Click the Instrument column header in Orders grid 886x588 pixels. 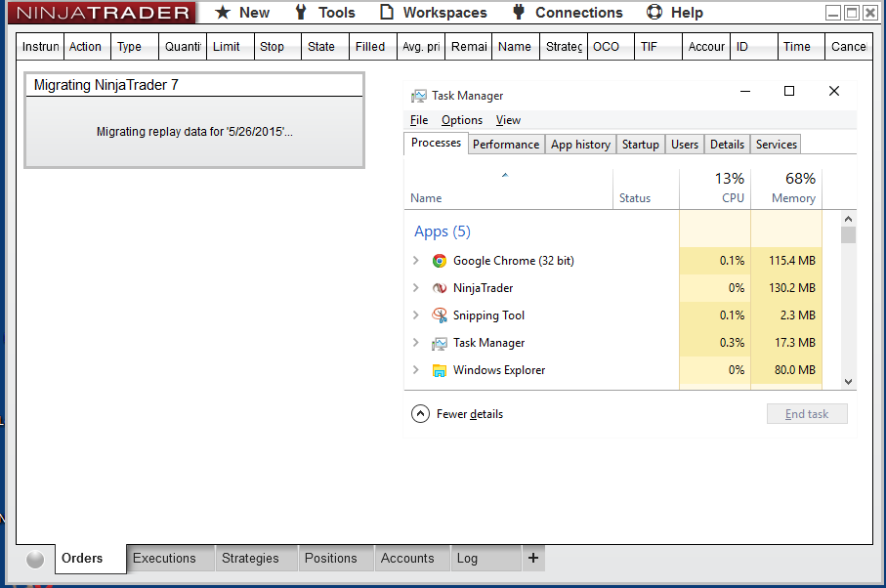coord(40,47)
